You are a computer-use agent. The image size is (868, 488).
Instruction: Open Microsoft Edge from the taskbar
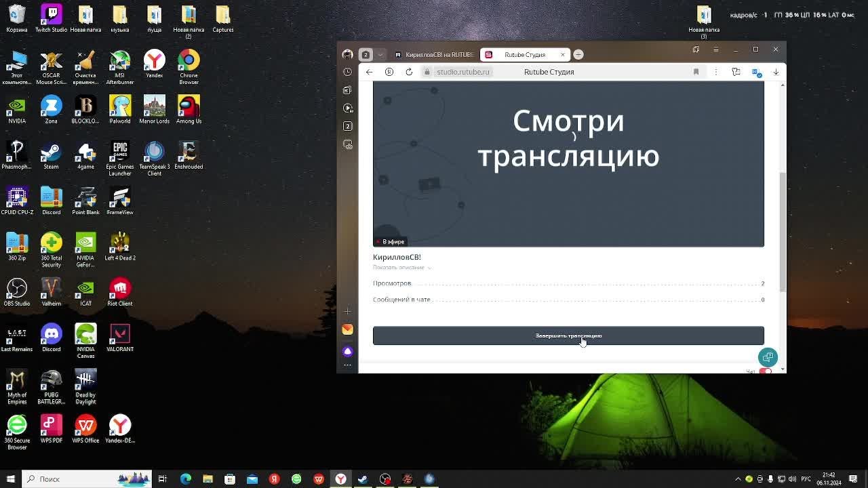(x=185, y=479)
